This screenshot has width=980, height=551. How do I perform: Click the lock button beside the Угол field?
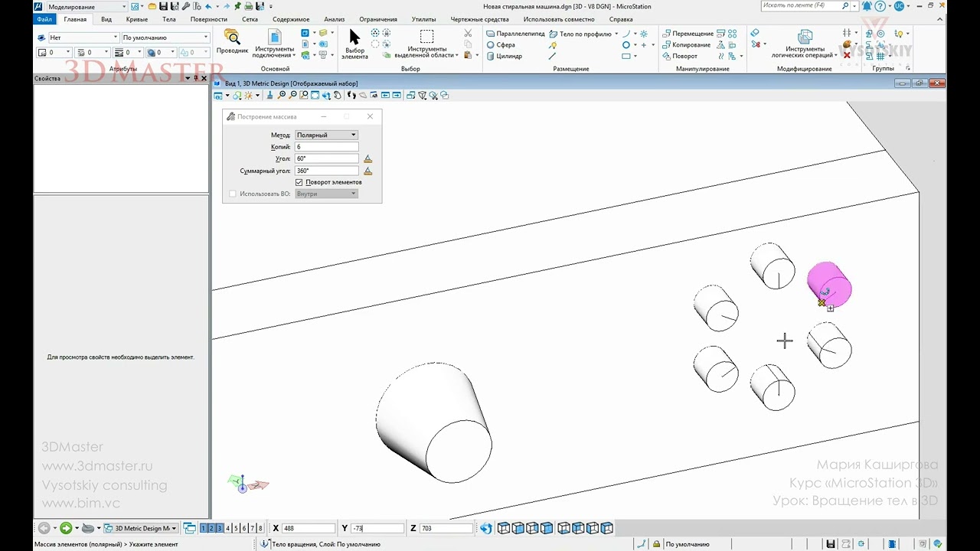[368, 158]
